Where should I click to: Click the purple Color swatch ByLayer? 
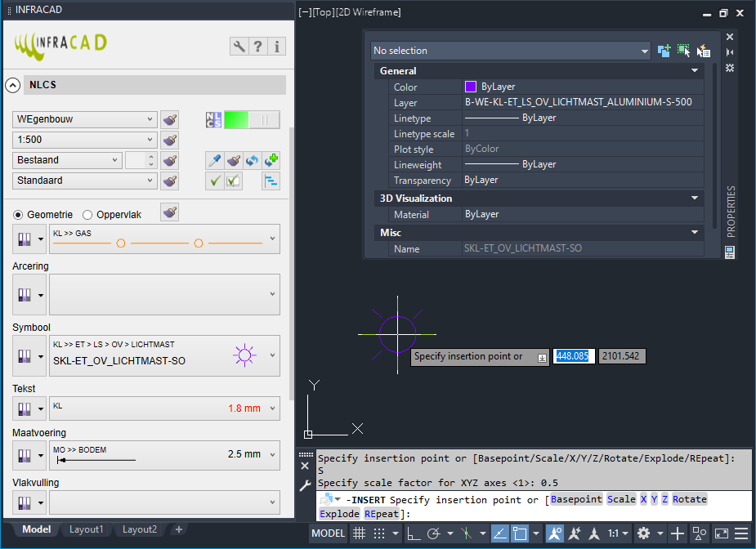point(471,87)
